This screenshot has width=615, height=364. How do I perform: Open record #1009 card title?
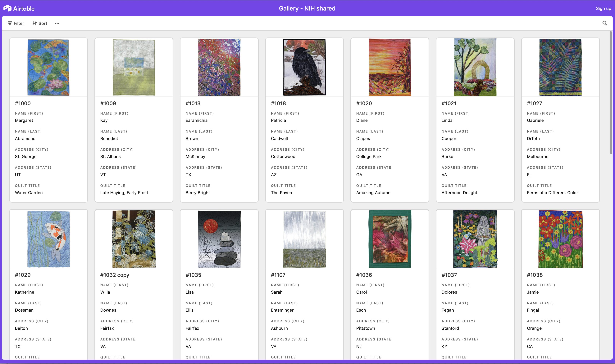click(x=108, y=103)
